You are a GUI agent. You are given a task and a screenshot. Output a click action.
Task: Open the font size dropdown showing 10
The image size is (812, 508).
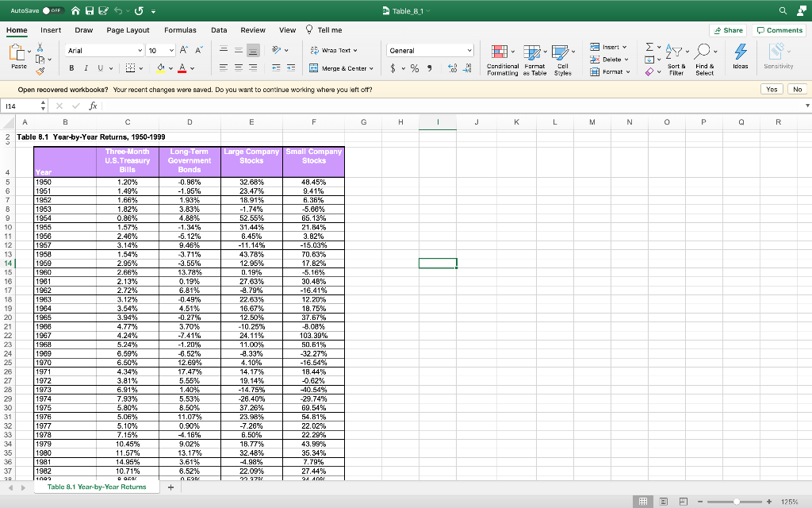[171, 50]
